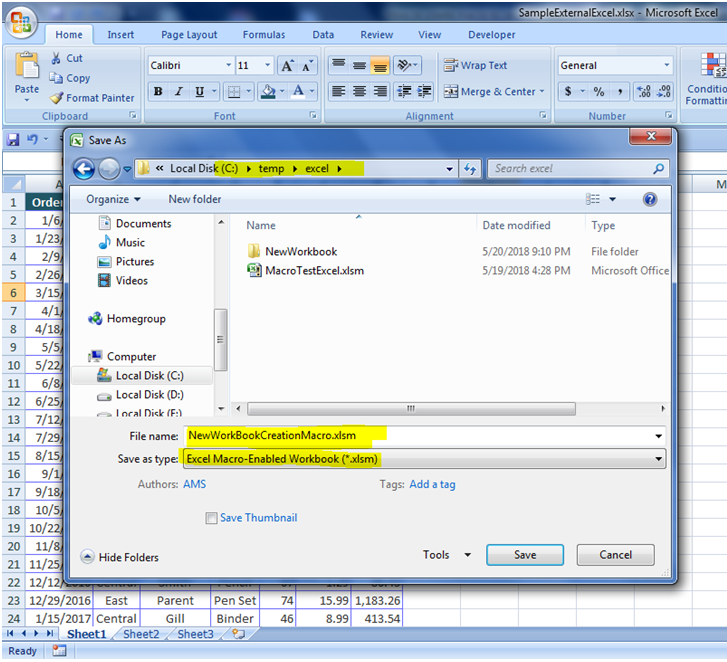Check the Save Thumbnail checkbox
727x662 pixels.
(x=211, y=518)
